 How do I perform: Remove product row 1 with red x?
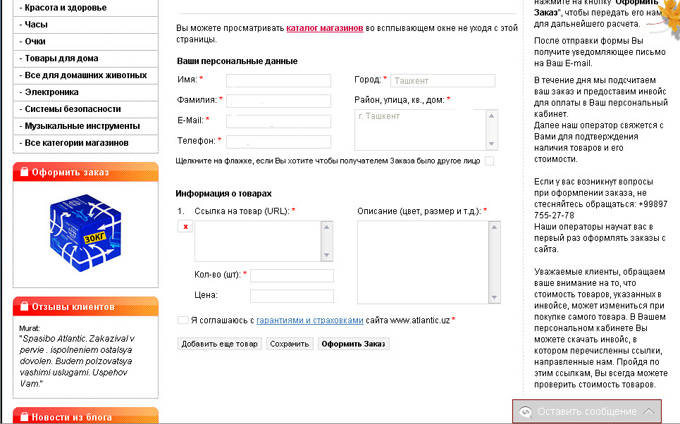tap(185, 226)
